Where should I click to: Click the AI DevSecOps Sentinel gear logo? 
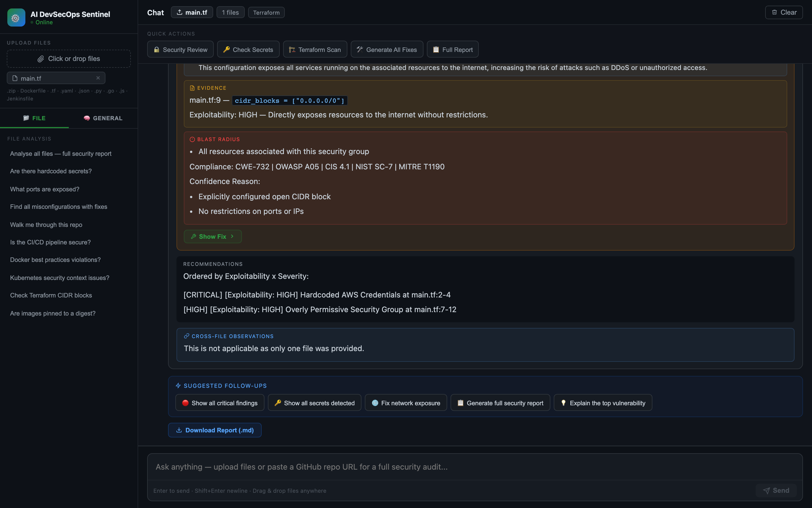pyautogui.click(x=16, y=17)
